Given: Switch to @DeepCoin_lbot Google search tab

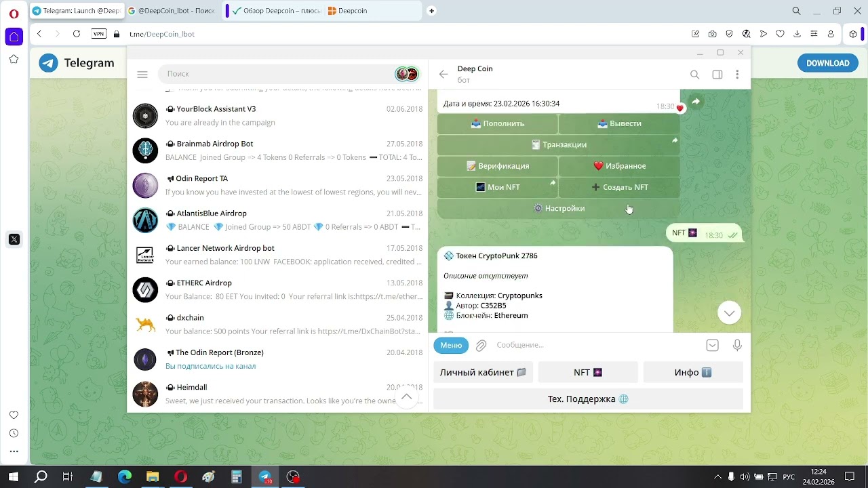Looking at the screenshot, I should 172,11.
